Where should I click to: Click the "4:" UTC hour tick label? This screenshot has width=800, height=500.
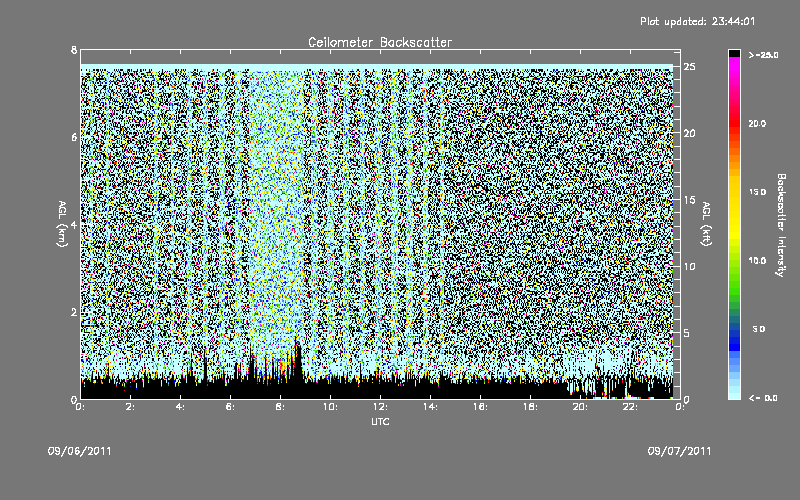pos(181,407)
